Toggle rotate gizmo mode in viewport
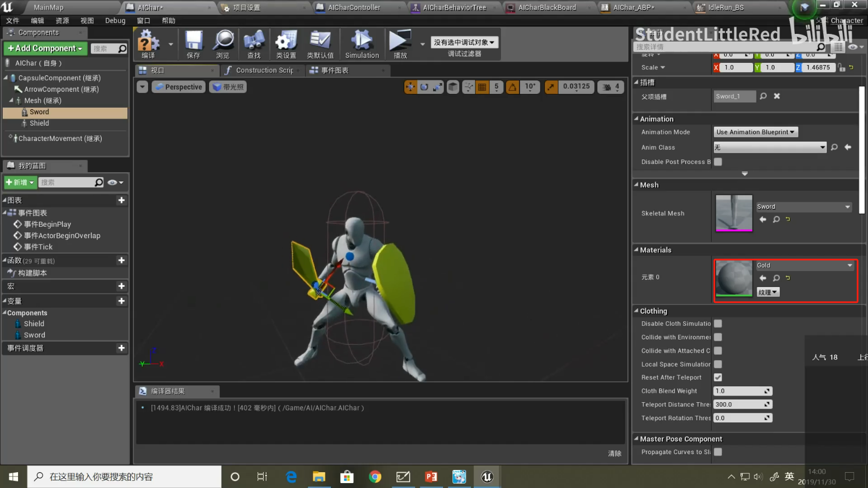Viewport: 868px width, 488px height. click(x=424, y=87)
